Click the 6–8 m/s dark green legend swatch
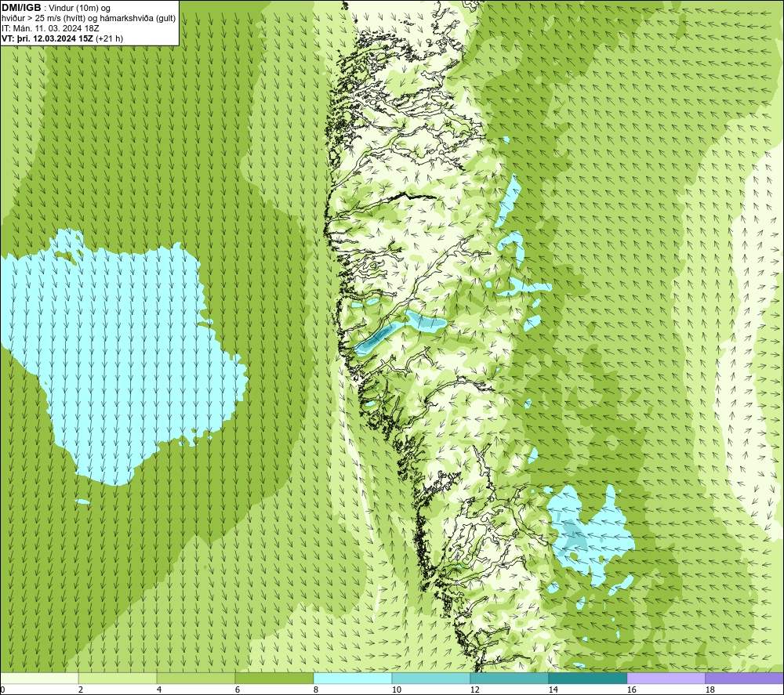This screenshot has width=784, height=695. coord(274,678)
